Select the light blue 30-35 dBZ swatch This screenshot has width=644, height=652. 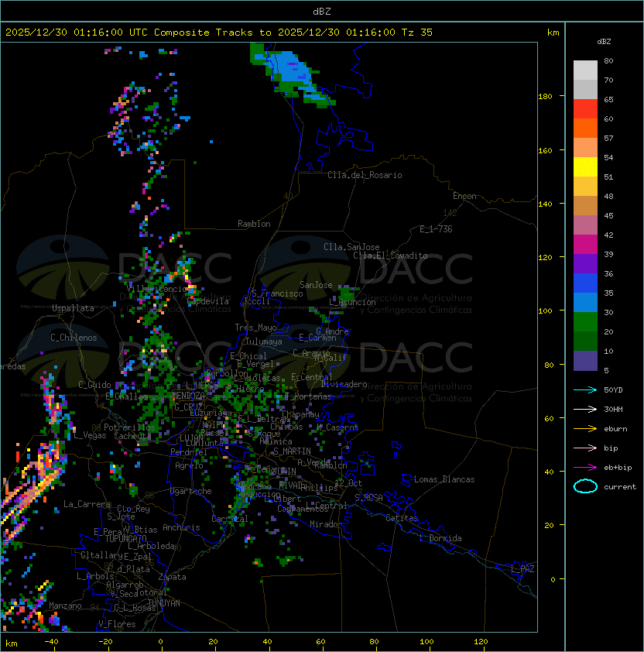tap(585, 302)
